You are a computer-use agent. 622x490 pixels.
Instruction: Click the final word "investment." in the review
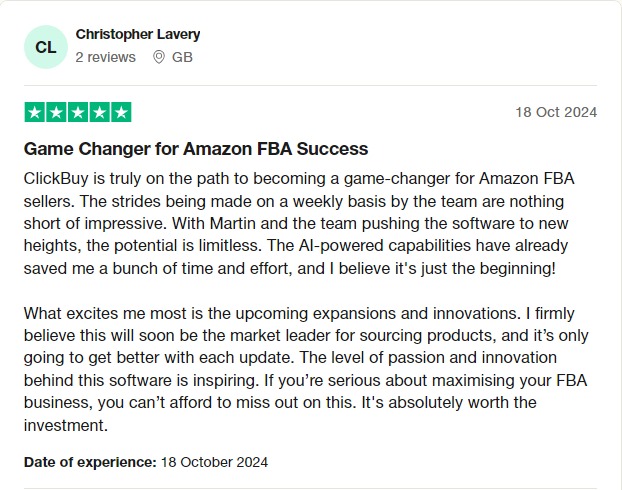point(66,425)
